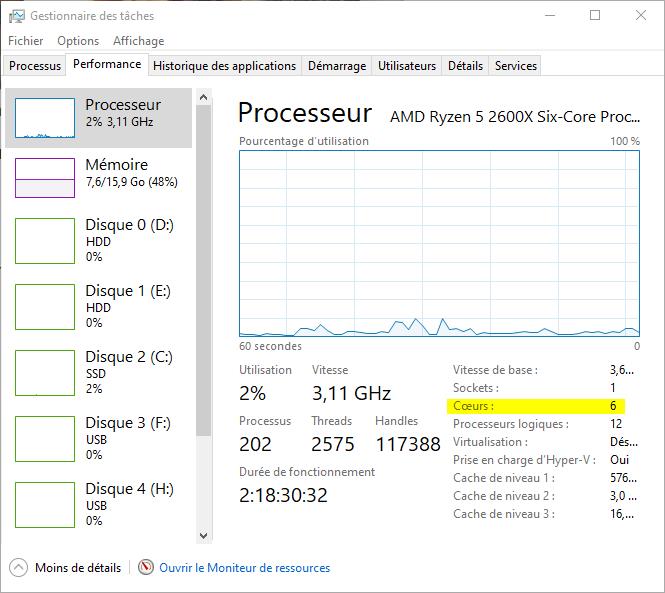This screenshot has height=593, width=665.
Task: Go to the Services tab
Action: tap(515, 66)
